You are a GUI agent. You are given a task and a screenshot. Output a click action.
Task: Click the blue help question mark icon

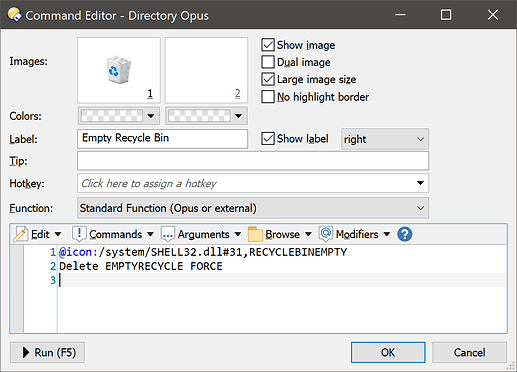(x=405, y=234)
